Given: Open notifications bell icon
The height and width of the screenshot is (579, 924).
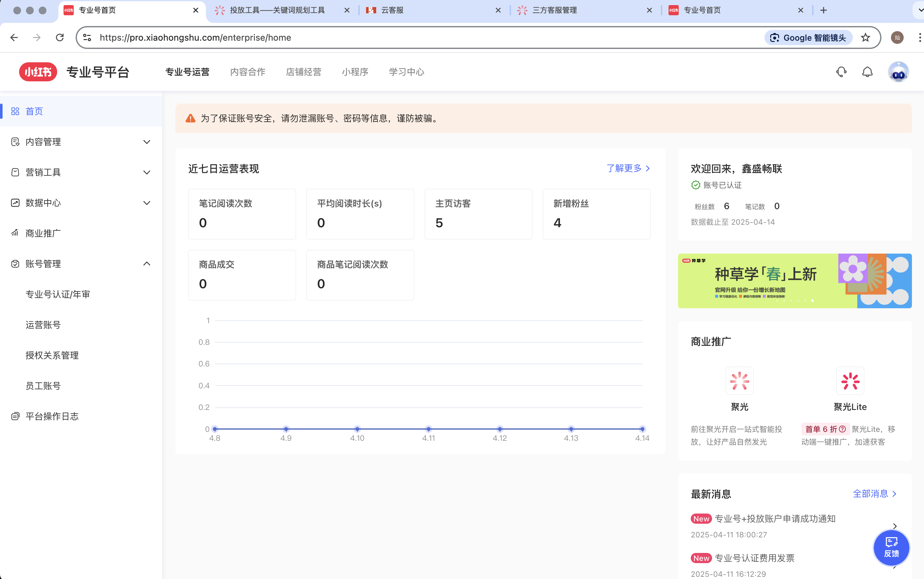Looking at the screenshot, I should coord(867,72).
